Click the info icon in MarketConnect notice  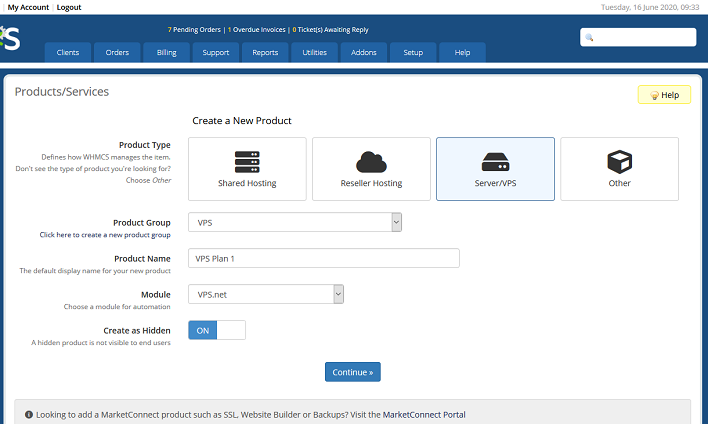(29, 415)
